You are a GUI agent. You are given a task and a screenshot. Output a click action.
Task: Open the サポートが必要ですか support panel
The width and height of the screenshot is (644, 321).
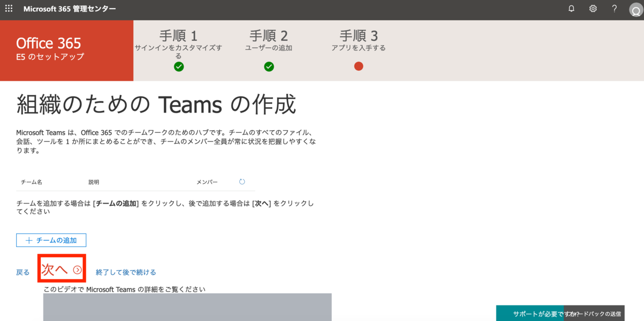pos(531,313)
